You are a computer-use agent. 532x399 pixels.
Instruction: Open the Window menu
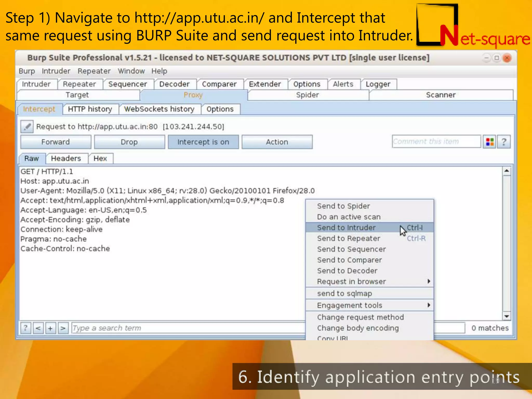131,71
